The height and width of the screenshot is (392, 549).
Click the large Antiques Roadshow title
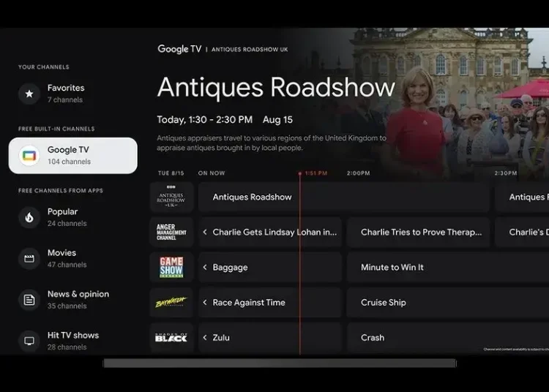276,87
